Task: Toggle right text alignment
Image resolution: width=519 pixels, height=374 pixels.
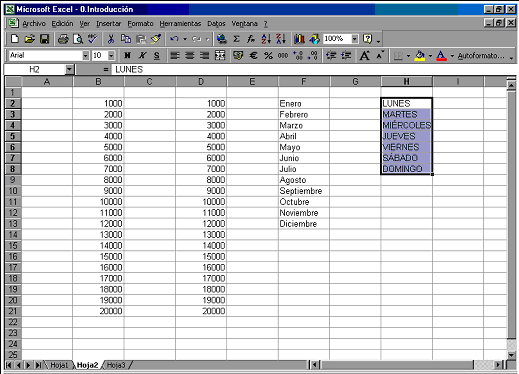Action: coord(204,55)
